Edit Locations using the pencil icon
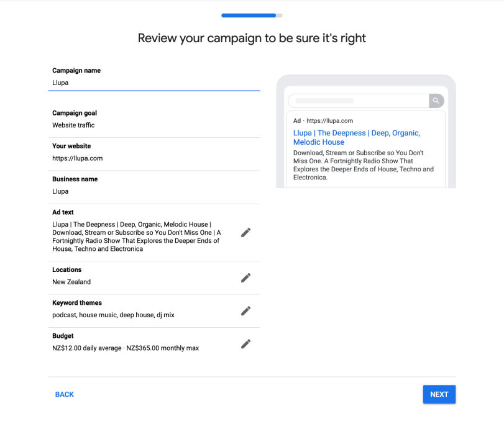Viewport: 504px width, 447px height. (246, 278)
